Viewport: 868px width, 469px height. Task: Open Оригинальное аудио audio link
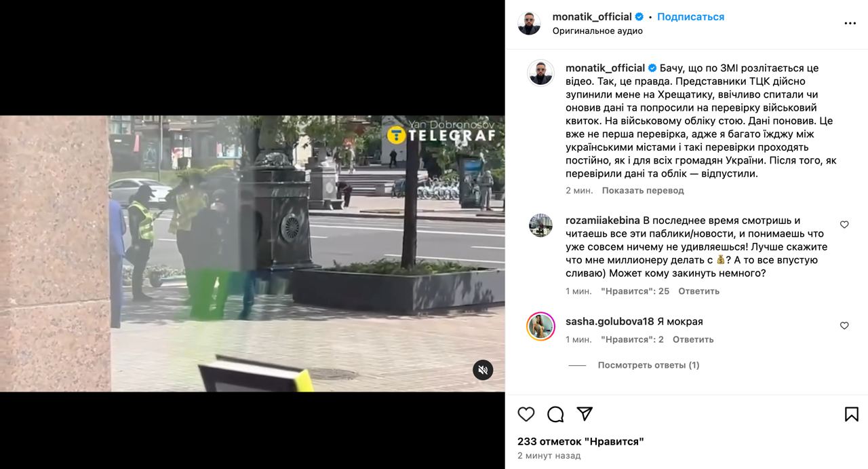coord(597,31)
